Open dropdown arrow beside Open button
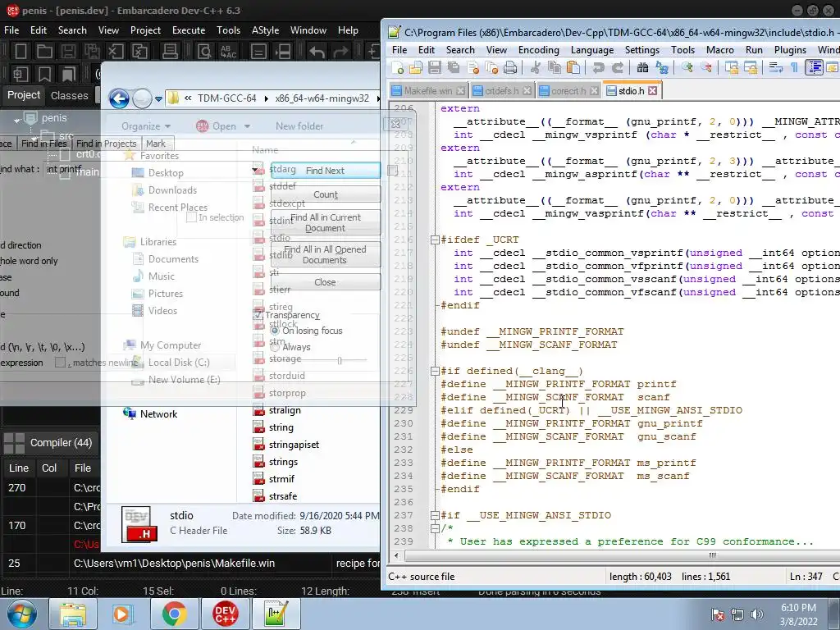Image resolution: width=840 pixels, height=630 pixels. [247, 126]
